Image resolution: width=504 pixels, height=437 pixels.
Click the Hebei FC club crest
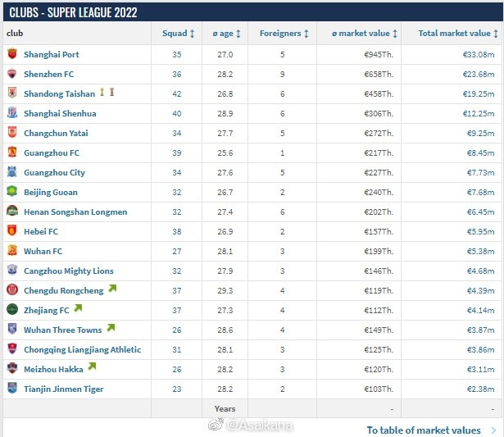pyautogui.click(x=12, y=230)
